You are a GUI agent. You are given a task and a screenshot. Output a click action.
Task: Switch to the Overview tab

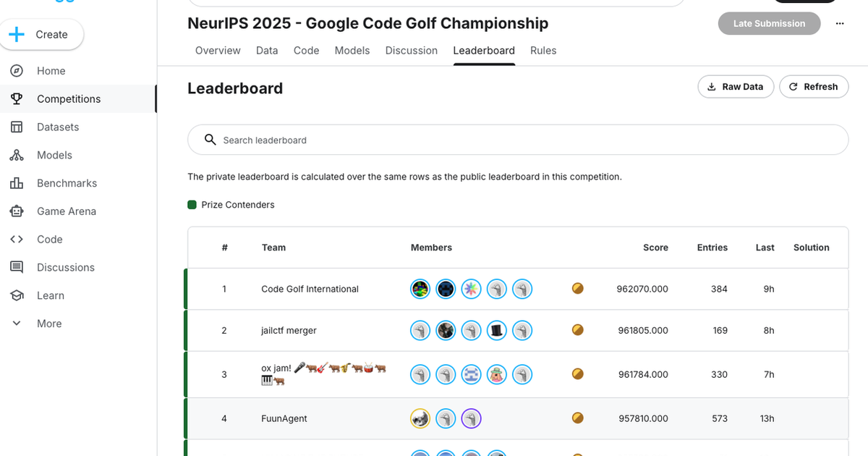click(218, 51)
